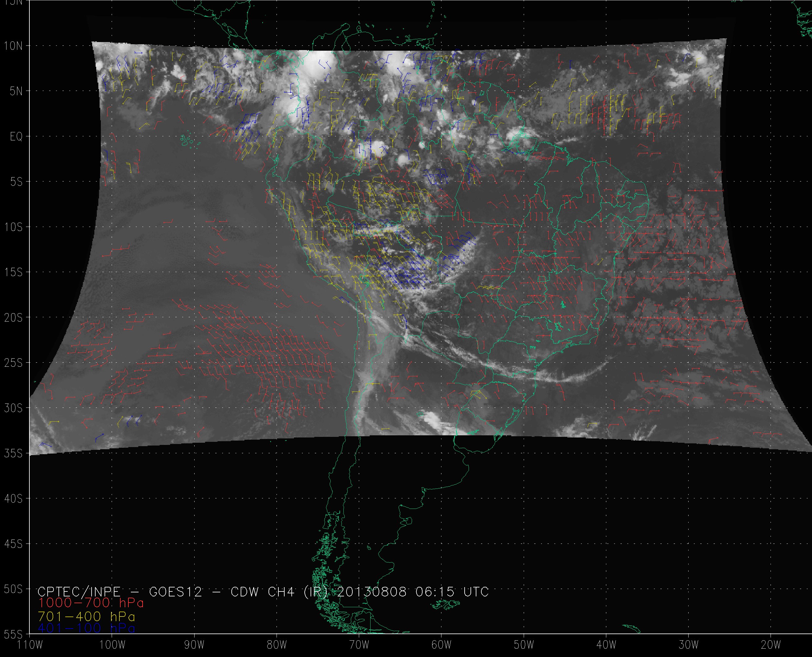
Task: Click the 35S latitude label
Action: (x=13, y=453)
